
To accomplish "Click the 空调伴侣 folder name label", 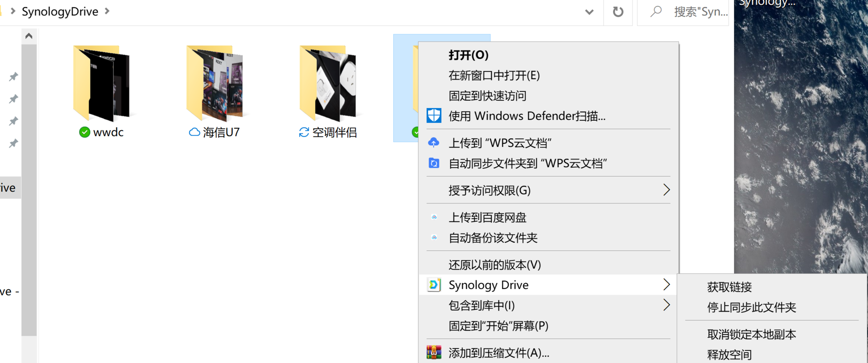I will coord(335,132).
